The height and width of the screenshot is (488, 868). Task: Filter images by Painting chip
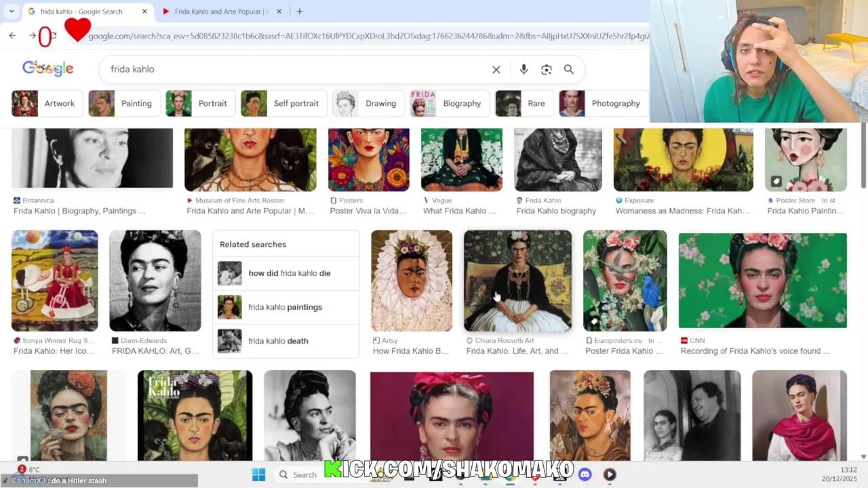pyautogui.click(x=124, y=104)
